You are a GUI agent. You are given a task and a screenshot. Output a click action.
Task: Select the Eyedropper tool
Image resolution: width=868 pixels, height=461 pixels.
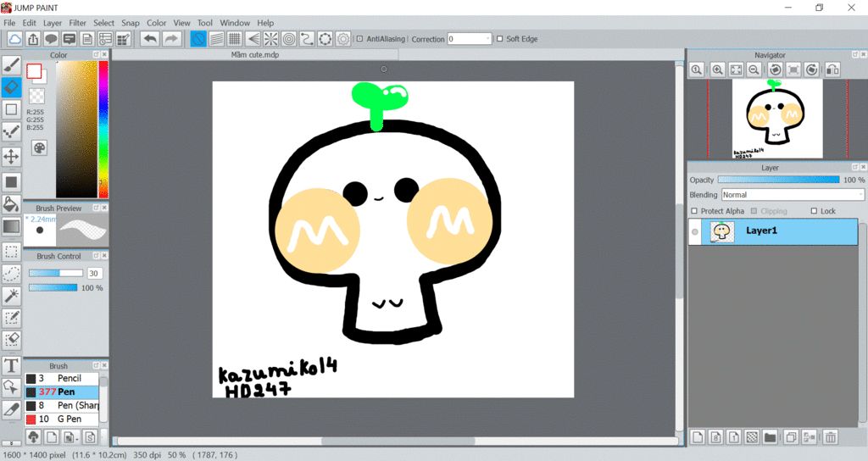11,409
